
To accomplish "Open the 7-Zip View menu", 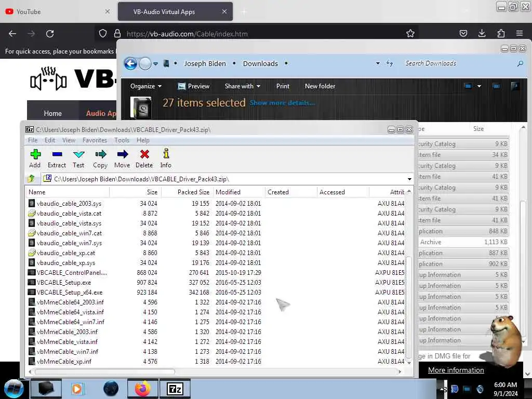I will pos(69,140).
